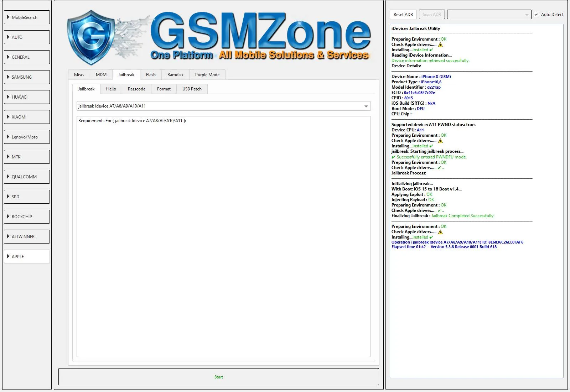Click the Reset ADB button
570x392 pixels.
pos(403,15)
